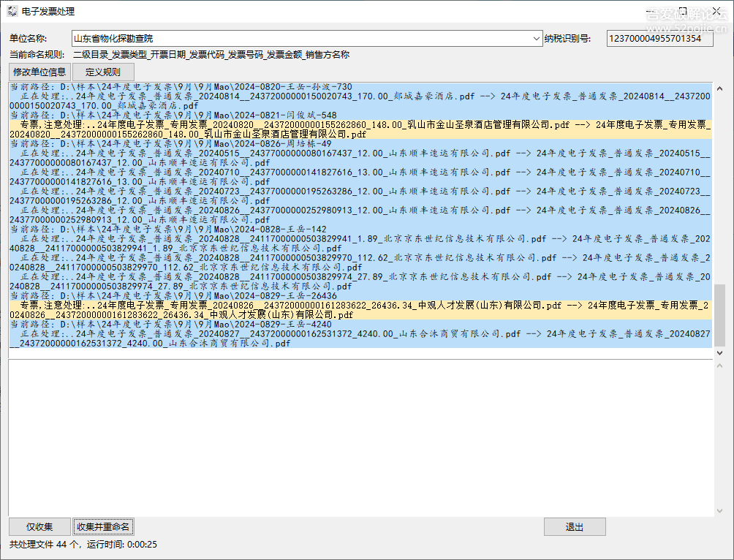Close the 电子发票处理 window
734x560 pixels.
coord(716,12)
